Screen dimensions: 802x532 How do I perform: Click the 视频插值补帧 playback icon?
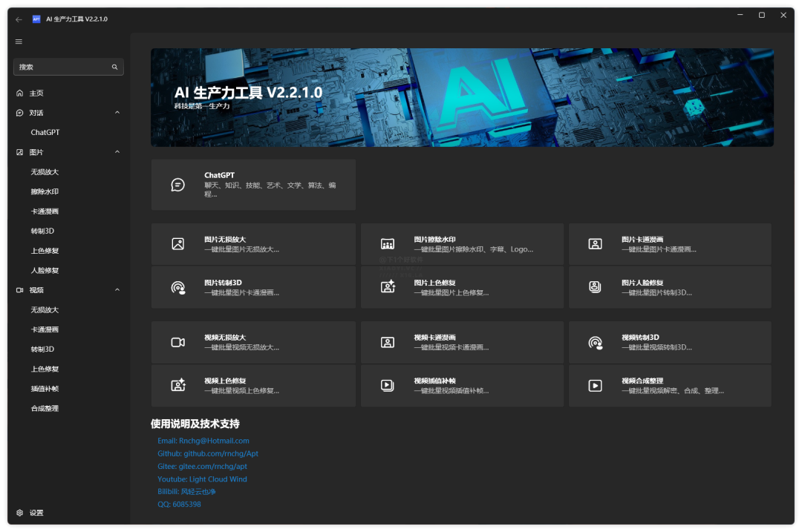tap(387, 385)
